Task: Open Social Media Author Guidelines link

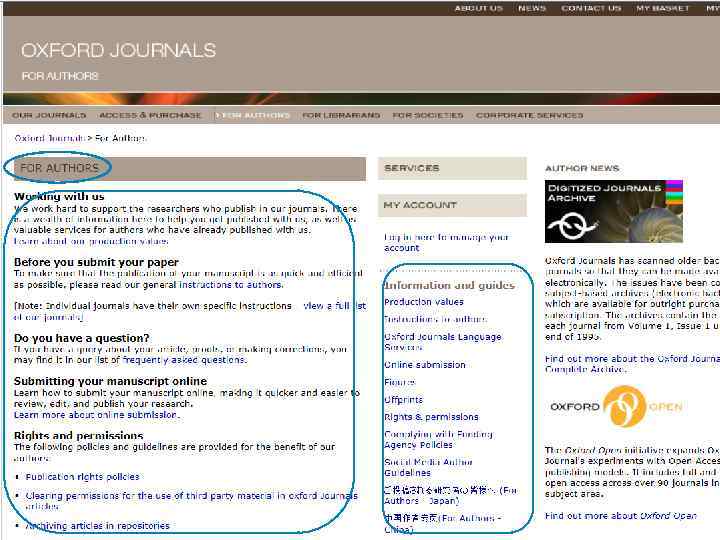Action: pyautogui.click(x=428, y=467)
